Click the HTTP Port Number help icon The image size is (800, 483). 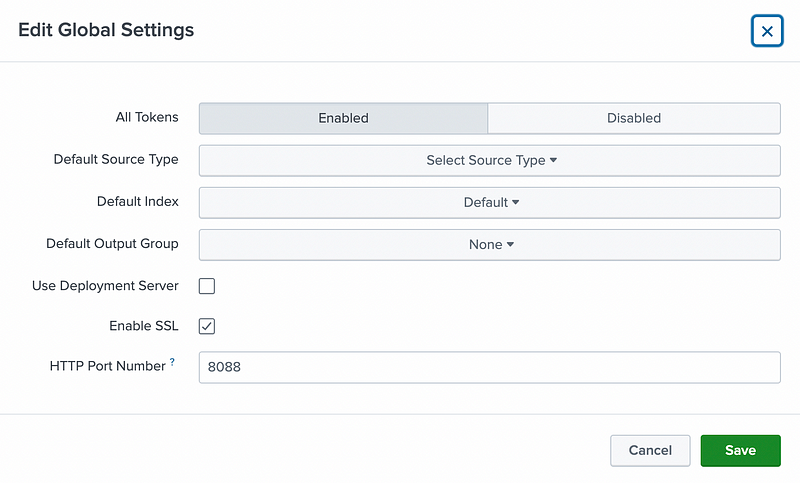[172, 363]
